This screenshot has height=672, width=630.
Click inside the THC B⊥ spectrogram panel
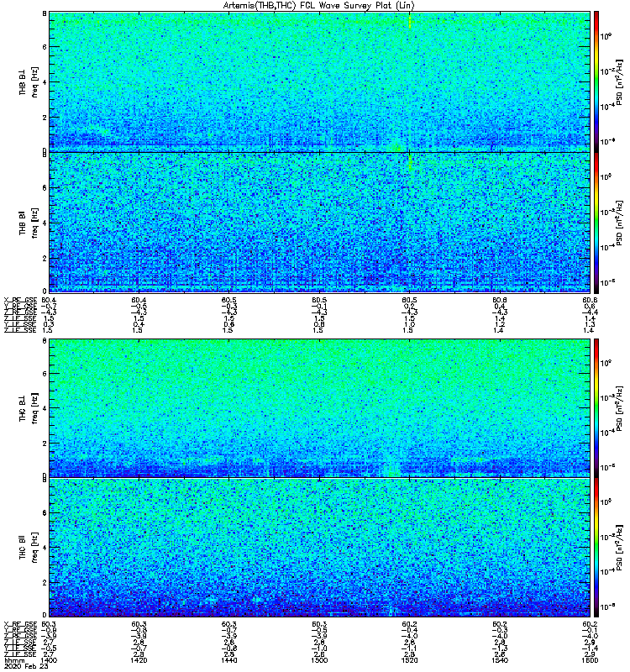coord(319,408)
